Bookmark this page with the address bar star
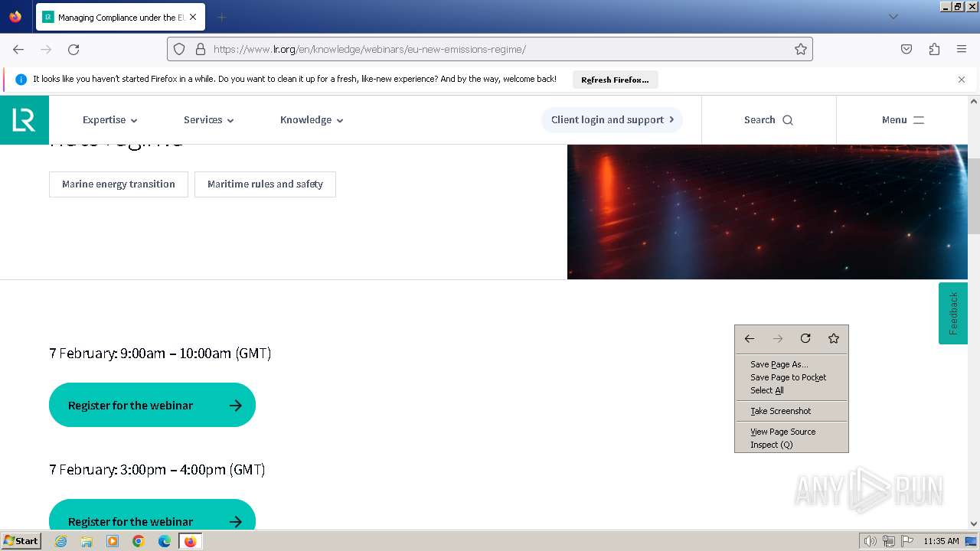The width and height of the screenshot is (980, 551). [x=801, y=49]
